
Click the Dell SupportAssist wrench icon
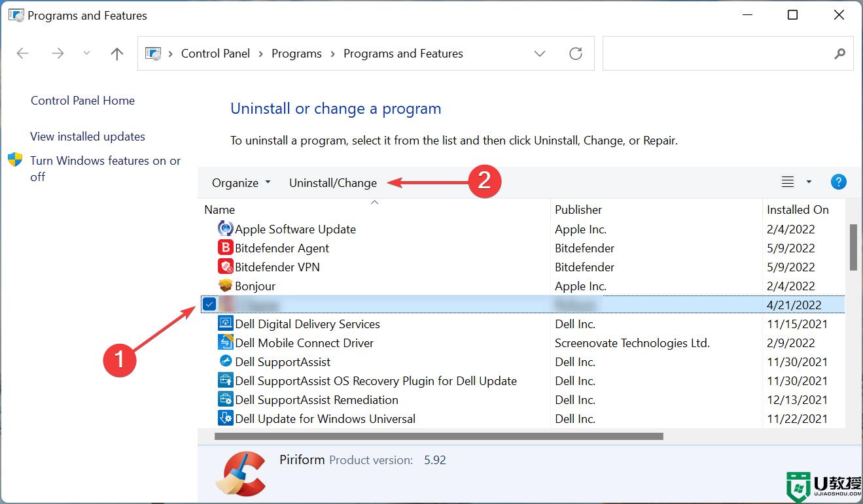(225, 361)
